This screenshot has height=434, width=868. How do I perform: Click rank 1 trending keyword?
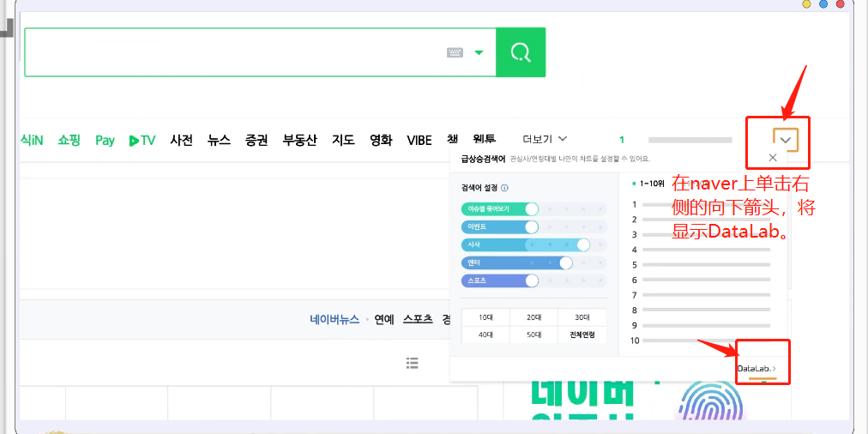pyautogui.click(x=702, y=204)
